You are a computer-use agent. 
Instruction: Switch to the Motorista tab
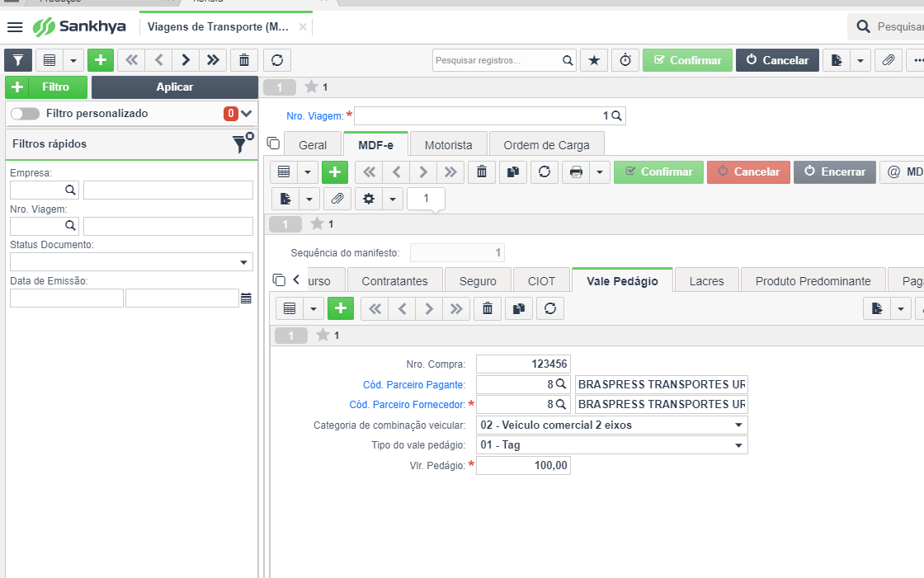[449, 145]
